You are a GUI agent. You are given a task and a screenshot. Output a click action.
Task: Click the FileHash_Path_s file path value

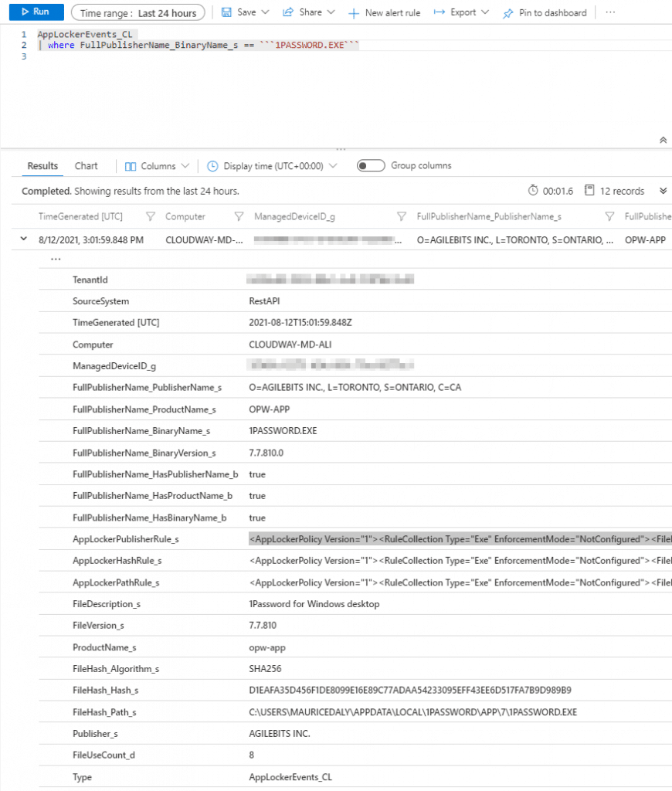[412, 712]
